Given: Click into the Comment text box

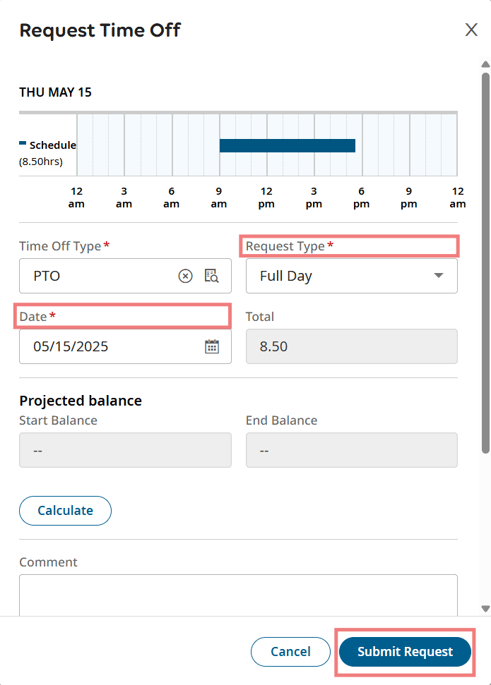Looking at the screenshot, I should [239, 595].
